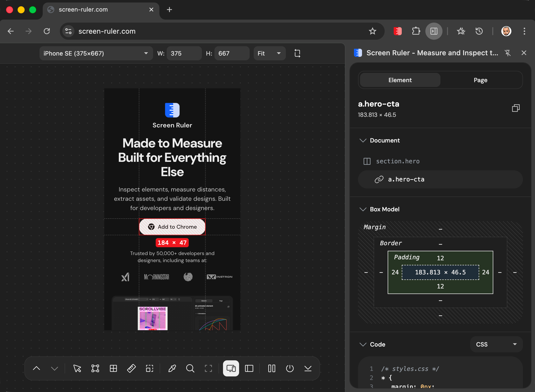Click the rotate device orientation icon
Image resolution: width=535 pixels, height=392 pixels.
pos(297,53)
